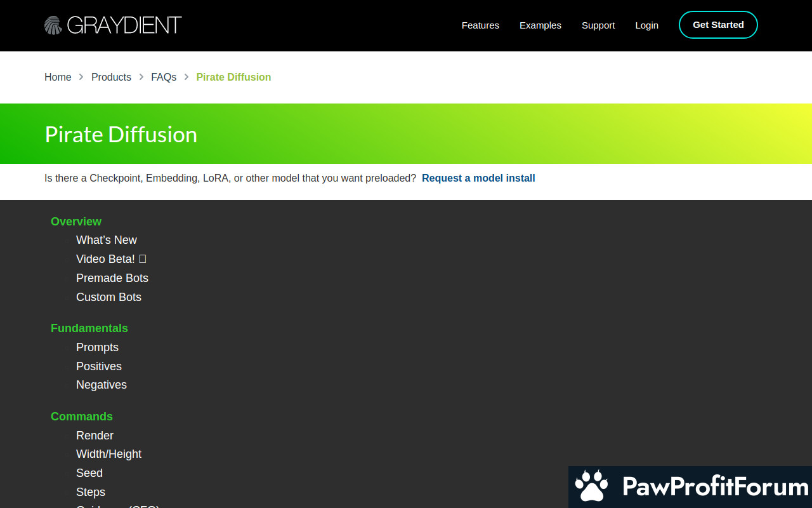Open the Examples menu item
This screenshot has height=508, width=812.
tap(540, 25)
